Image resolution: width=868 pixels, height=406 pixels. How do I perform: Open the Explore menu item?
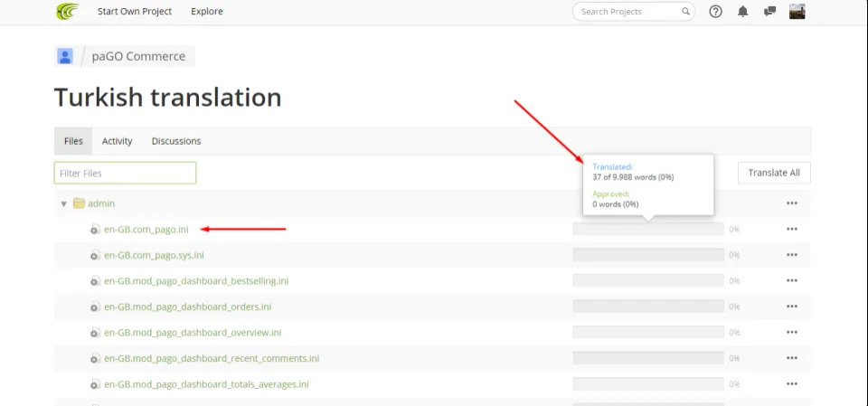[x=207, y=11]
